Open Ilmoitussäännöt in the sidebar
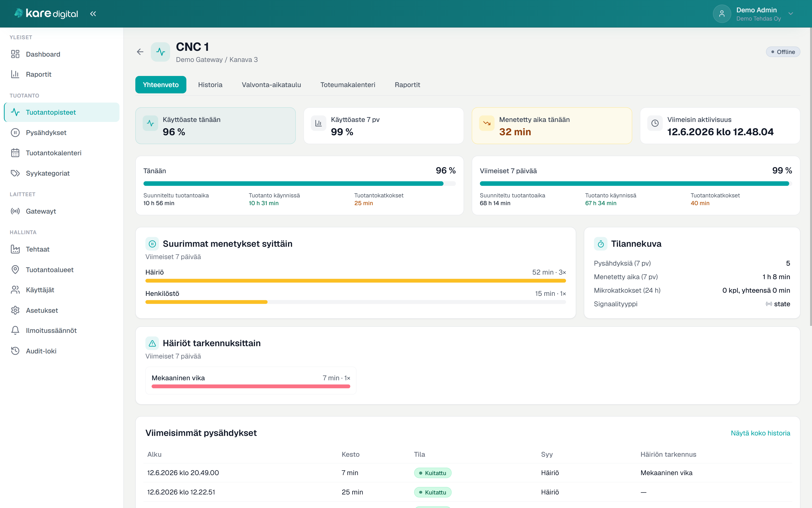The height and width of the screenshot is (508, 812). click(62, 331)
